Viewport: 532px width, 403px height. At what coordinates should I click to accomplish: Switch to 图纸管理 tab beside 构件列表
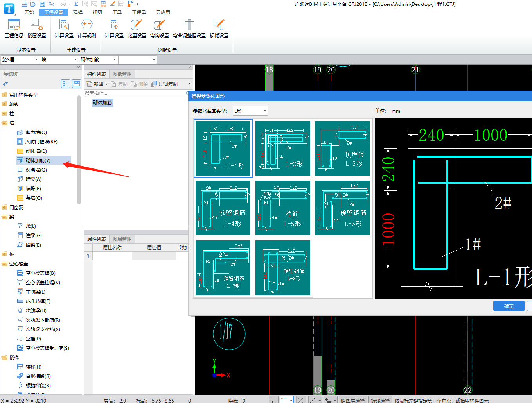click(122, 74)
